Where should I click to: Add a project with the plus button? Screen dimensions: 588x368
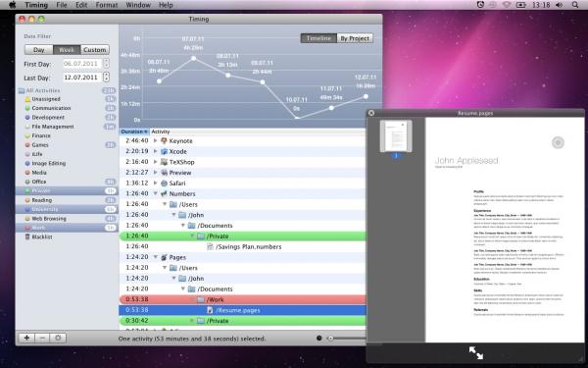click(26, 338)
